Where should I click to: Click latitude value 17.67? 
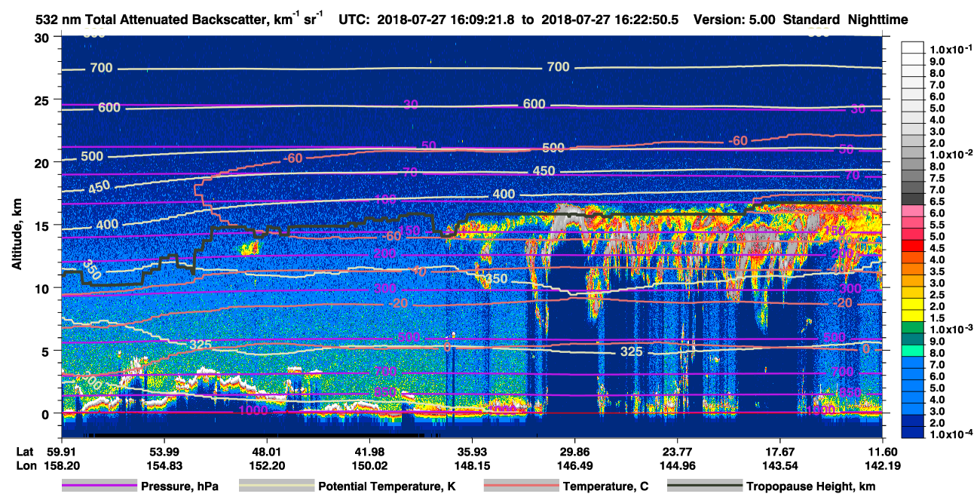point(780,451)
